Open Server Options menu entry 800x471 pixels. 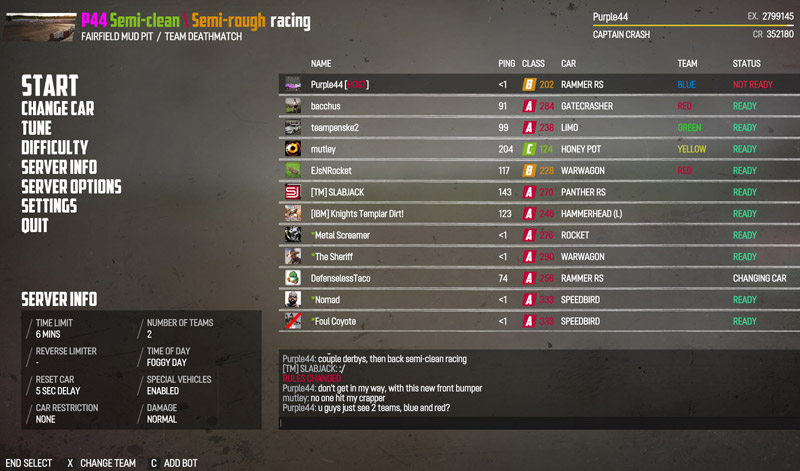71,186
